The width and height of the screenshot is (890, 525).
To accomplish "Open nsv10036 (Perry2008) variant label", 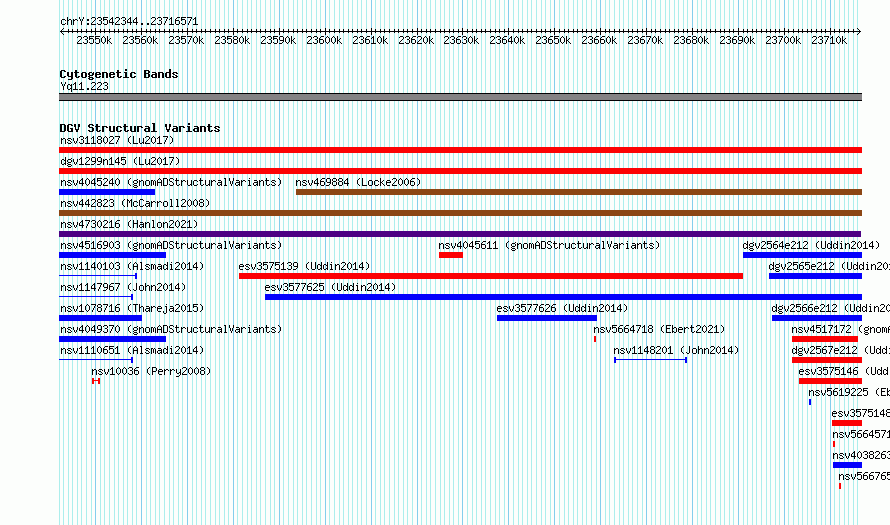I will tap(151, 371).
